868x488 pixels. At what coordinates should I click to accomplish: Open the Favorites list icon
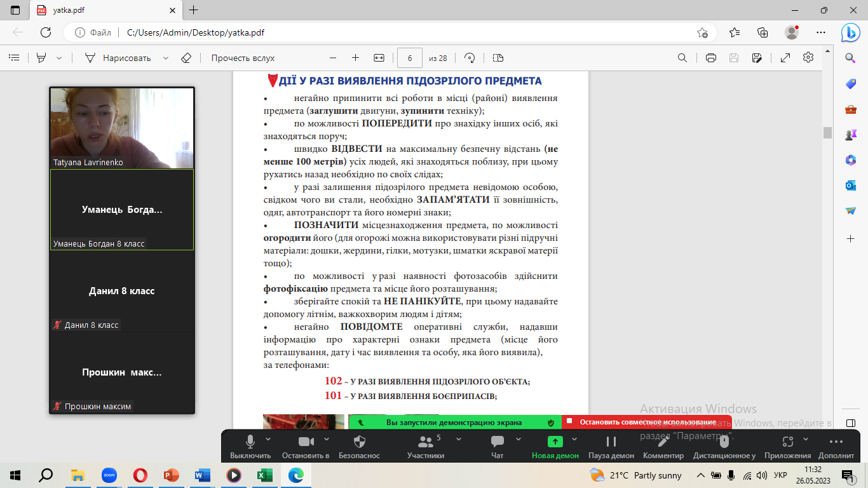[735, 32]
